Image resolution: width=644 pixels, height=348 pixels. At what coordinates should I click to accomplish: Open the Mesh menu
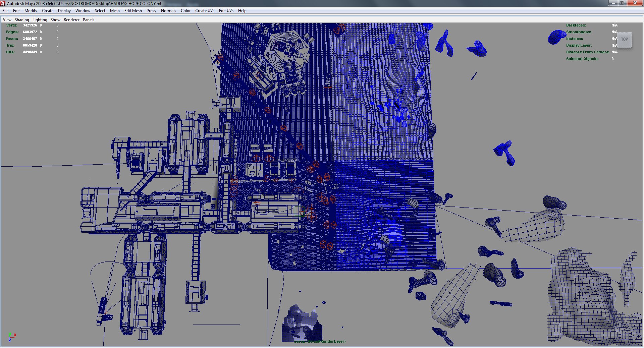point(115,11)
